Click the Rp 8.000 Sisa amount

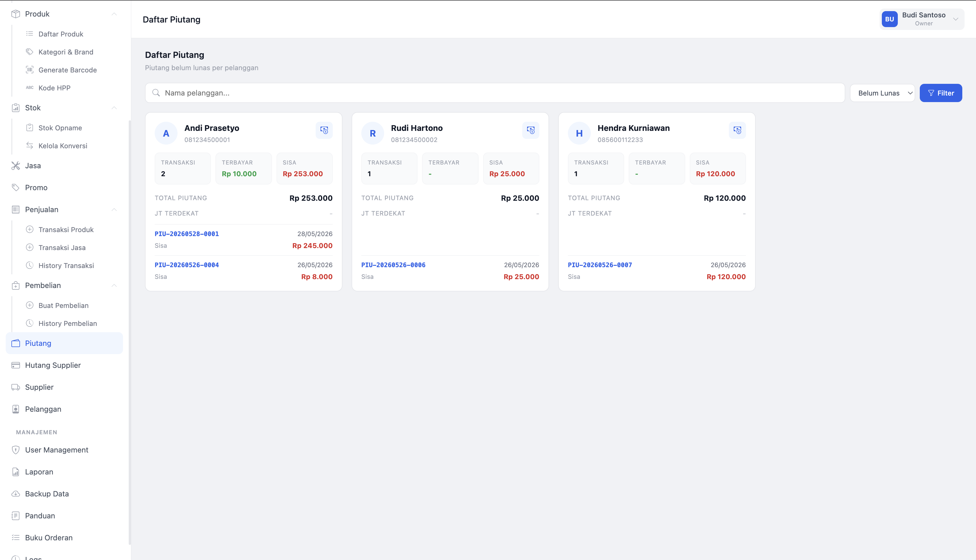317,277
